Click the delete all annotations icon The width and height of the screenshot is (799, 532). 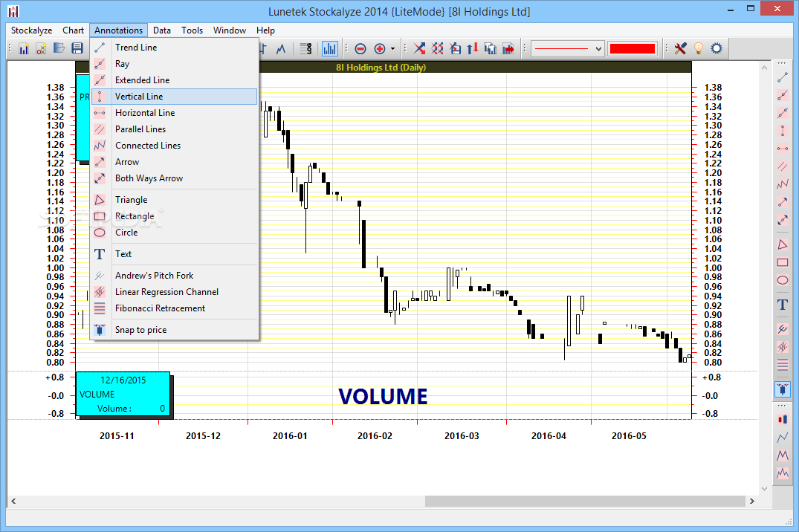(x=437, y=49)
